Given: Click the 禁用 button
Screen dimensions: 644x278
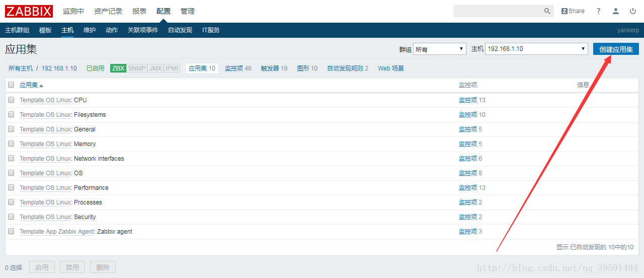Looking at the screenshot, I should [x=72, y=267].
